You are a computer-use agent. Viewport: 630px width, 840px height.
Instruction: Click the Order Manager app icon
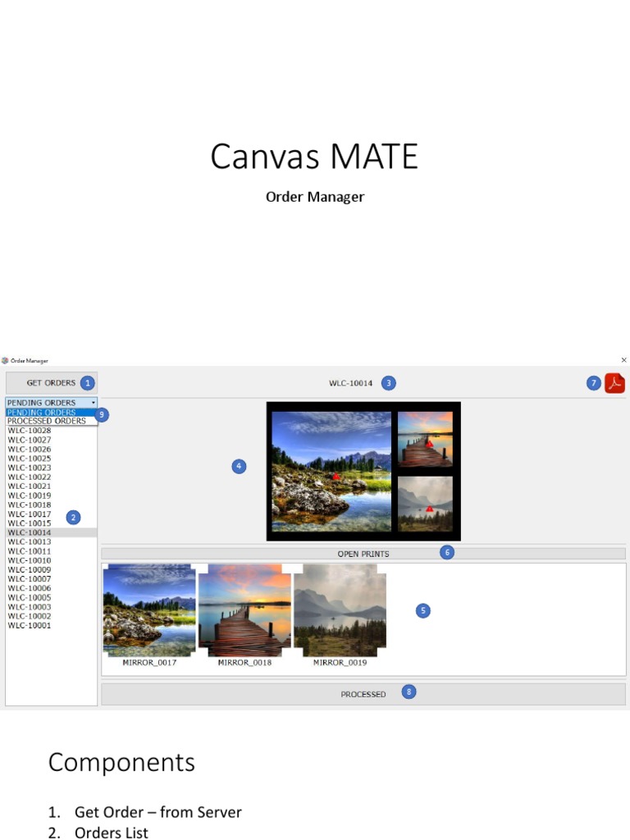[x=5, y=360]
